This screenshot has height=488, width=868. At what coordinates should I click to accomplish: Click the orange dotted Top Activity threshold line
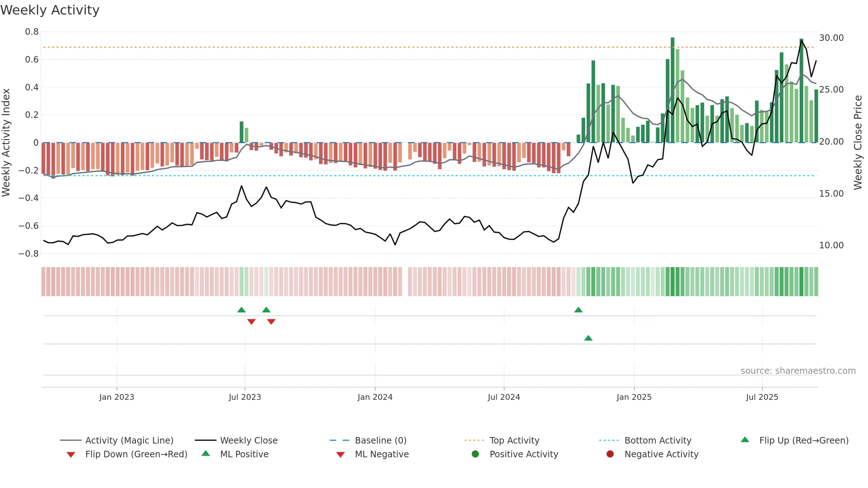pyautogui.click(x=430, y=47)
